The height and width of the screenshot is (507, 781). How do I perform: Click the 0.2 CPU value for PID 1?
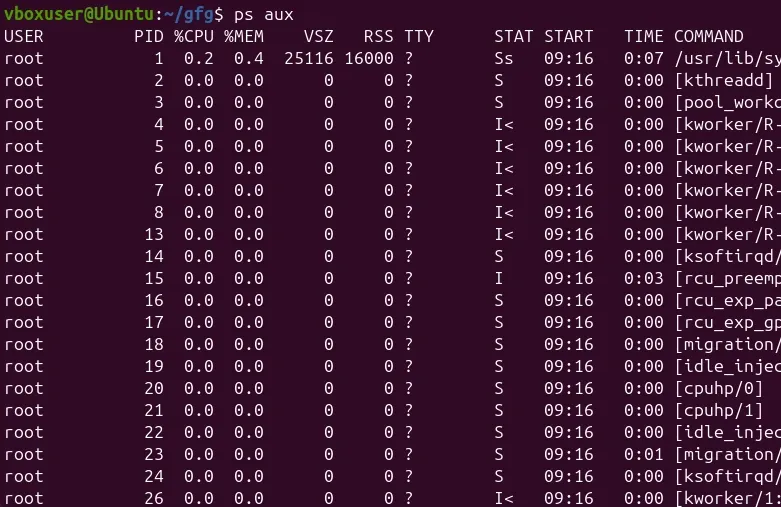[199, 58]
